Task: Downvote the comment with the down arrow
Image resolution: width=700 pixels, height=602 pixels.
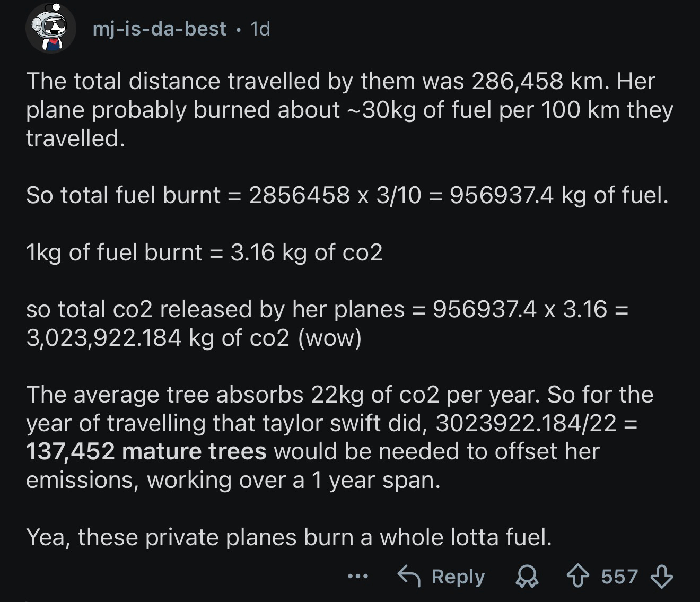Action: coord(661,577)
